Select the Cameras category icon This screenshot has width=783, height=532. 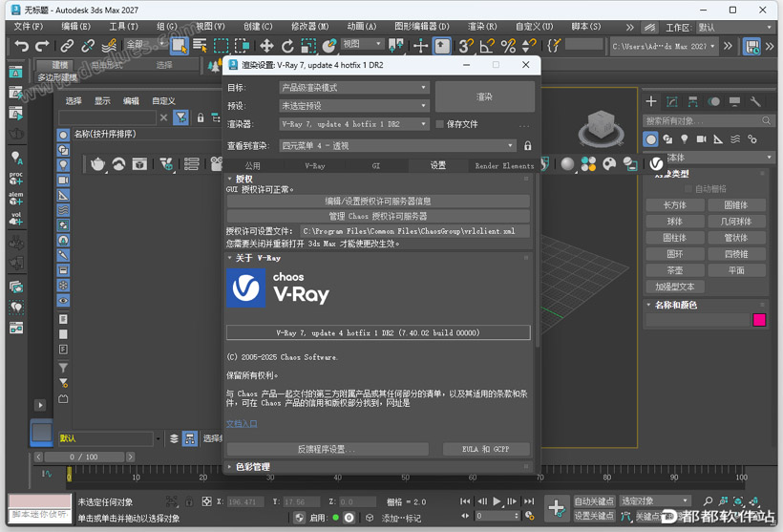[701, 138]
